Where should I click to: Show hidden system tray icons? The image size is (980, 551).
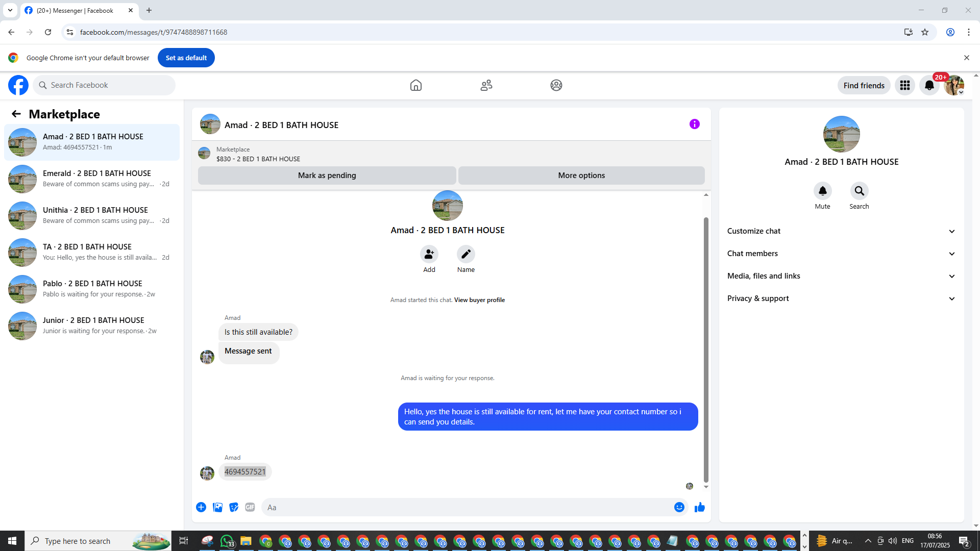point(868,541)
